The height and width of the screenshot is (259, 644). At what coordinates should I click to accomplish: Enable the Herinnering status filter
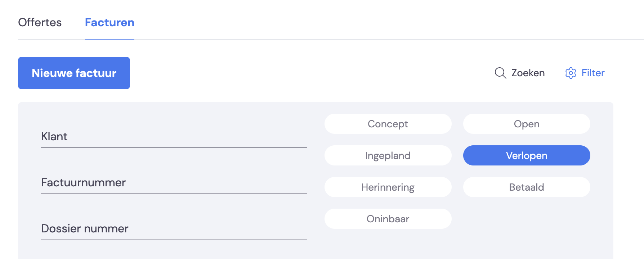click(x=388, y=187)
